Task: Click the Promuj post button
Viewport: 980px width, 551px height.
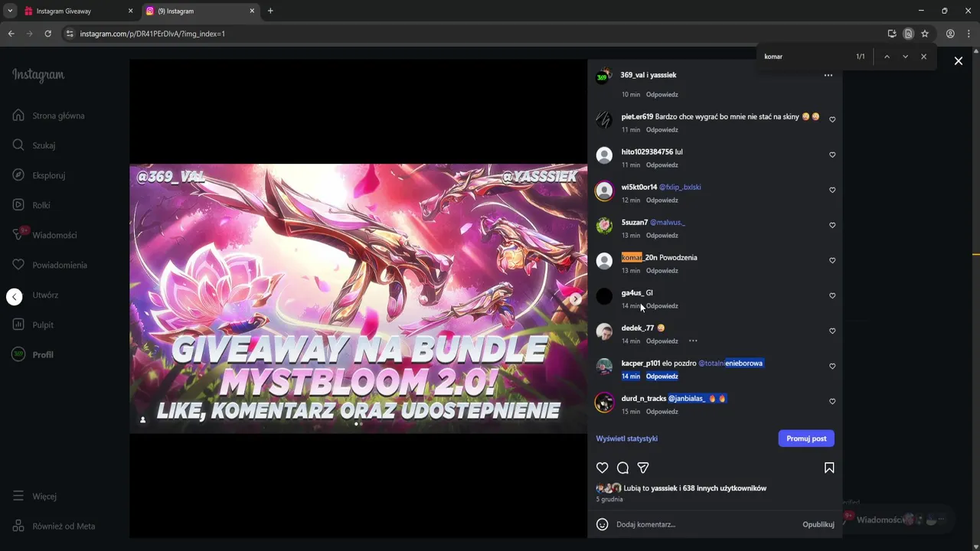Action: click(x=806, y=439)
